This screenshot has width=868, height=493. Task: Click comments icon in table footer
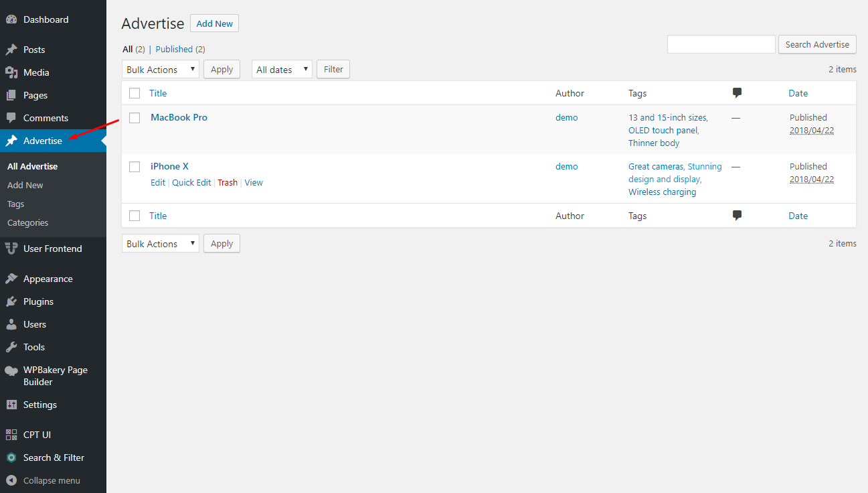click(x=737, y=216)
